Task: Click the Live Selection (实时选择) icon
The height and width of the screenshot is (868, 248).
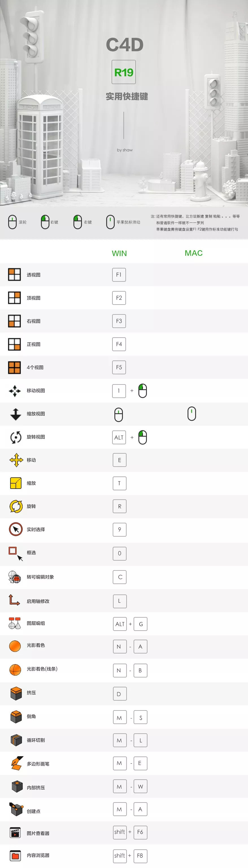Action: 16,529
